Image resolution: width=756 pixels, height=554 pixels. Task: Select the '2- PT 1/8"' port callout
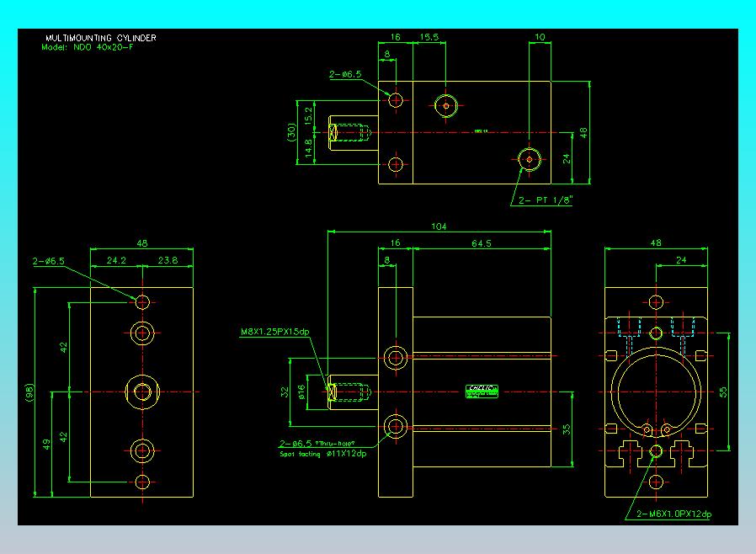[546, 200]
